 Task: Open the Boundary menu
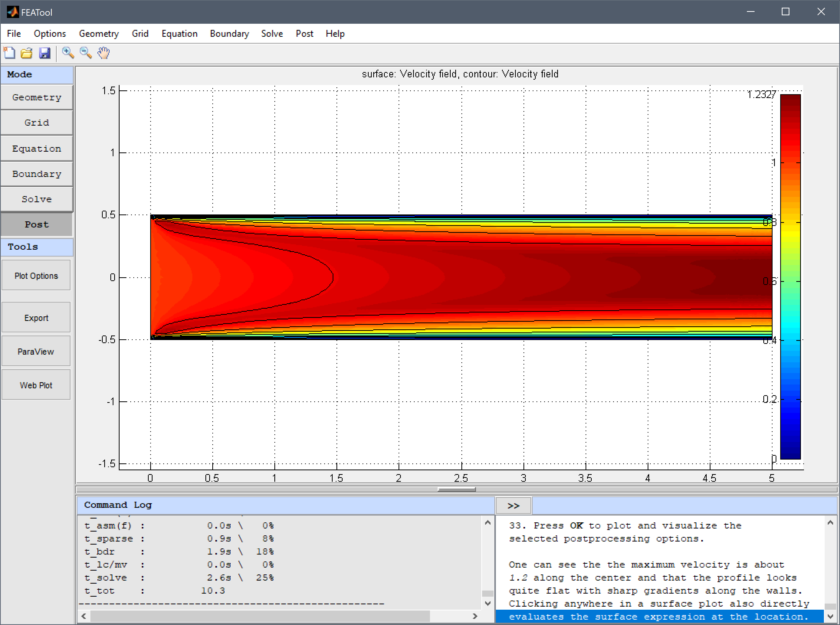230,34
